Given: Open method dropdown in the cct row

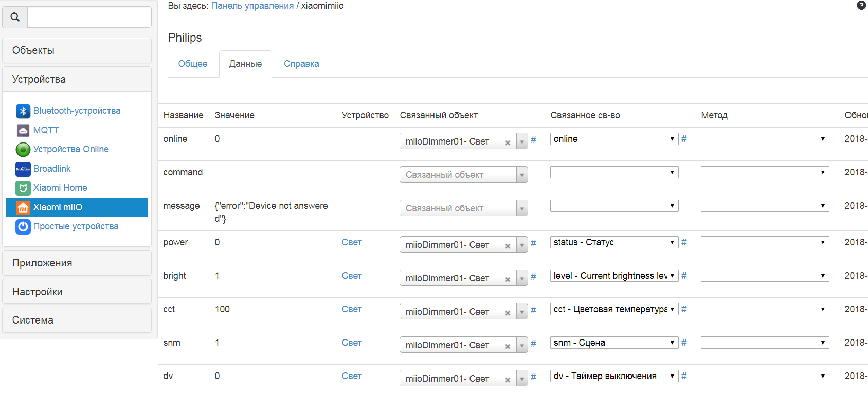Looking at the screenshot, I should 765,309.
